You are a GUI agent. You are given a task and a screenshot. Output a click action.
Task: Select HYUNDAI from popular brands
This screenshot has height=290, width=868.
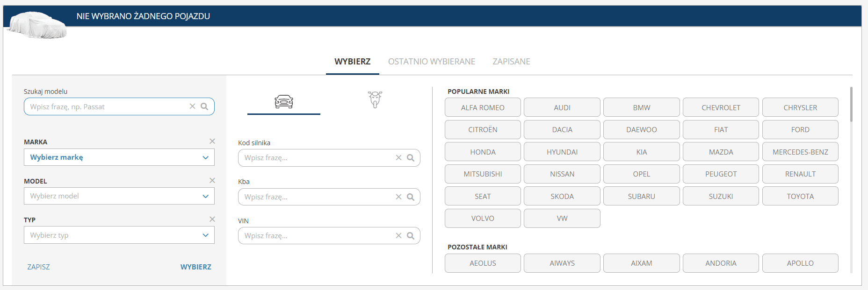(562, 152)
